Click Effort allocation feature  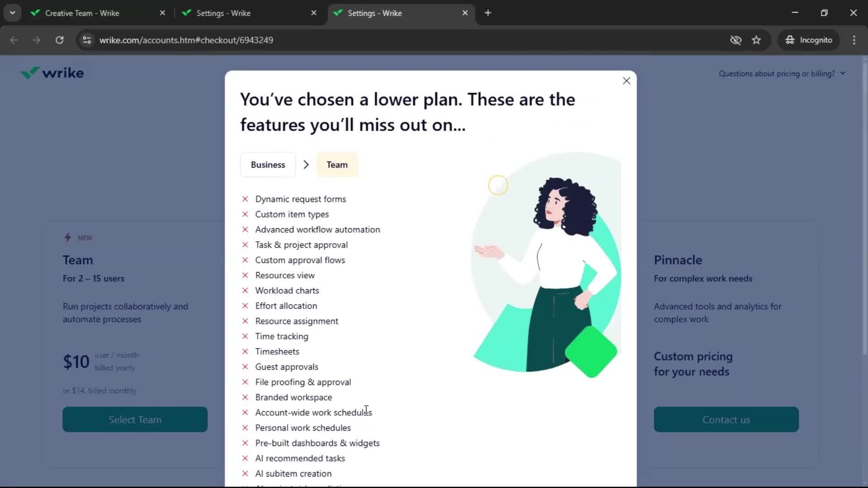[286, 306]
